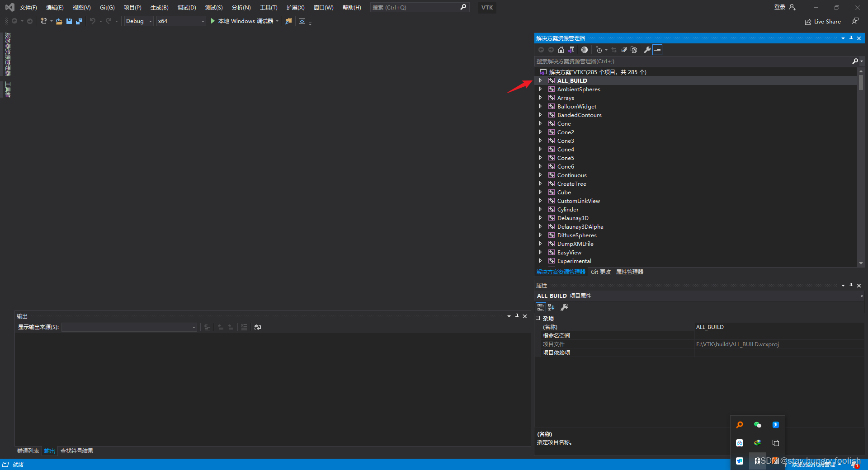
Task: Open the 生成(B) build menu
Action: 159,8
